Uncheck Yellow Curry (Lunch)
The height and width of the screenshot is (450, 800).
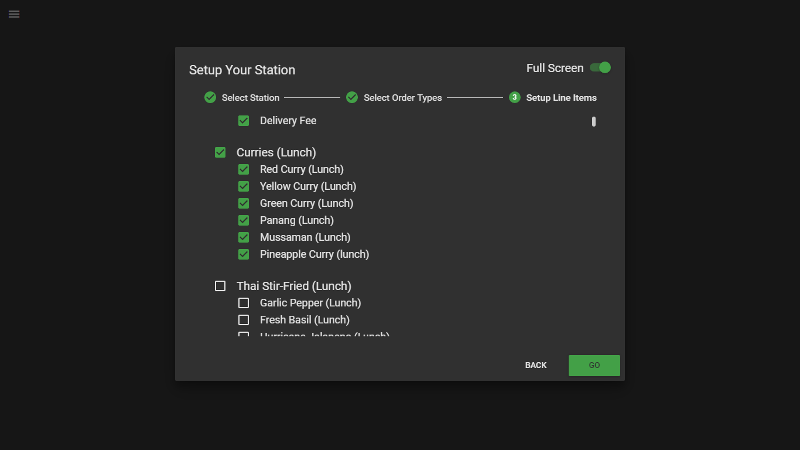[243, 186]
